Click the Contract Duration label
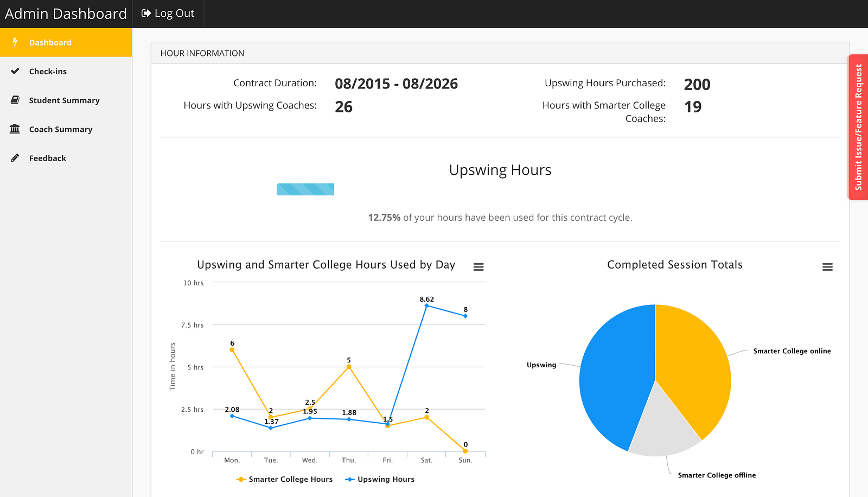 (275, 83)
